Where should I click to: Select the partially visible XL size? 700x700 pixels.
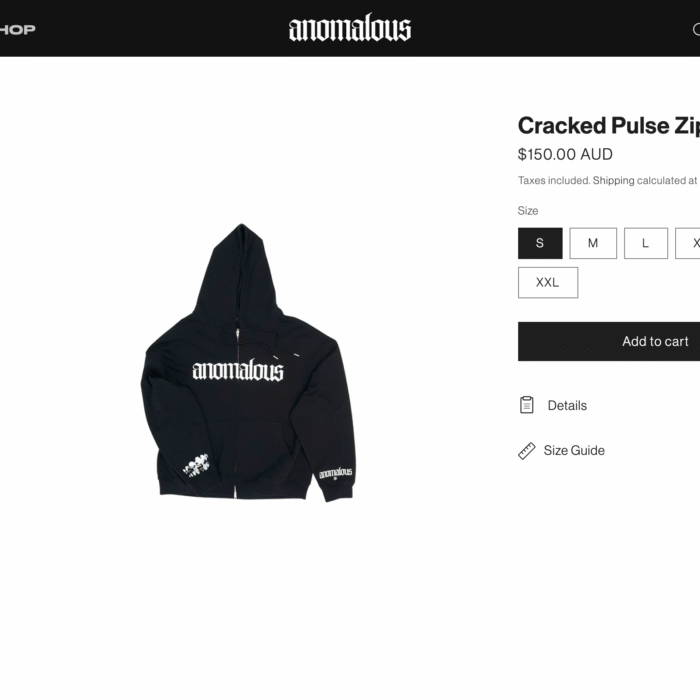[x=688, y=243]
